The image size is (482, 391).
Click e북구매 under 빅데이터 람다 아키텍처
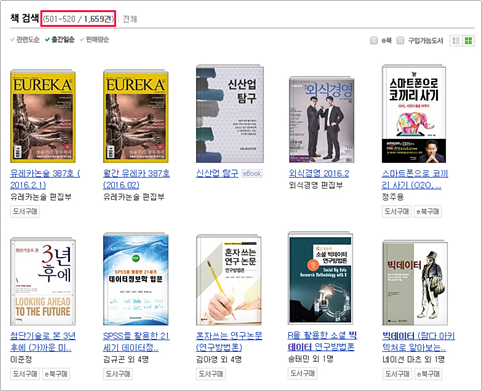tap(428, 374)
